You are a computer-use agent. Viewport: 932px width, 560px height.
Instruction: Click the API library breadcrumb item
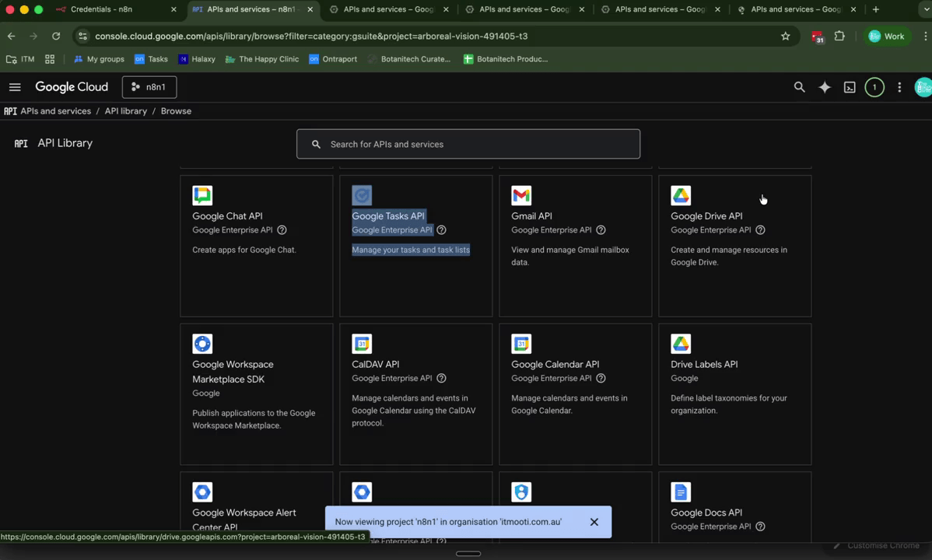(x=125, y=110)
